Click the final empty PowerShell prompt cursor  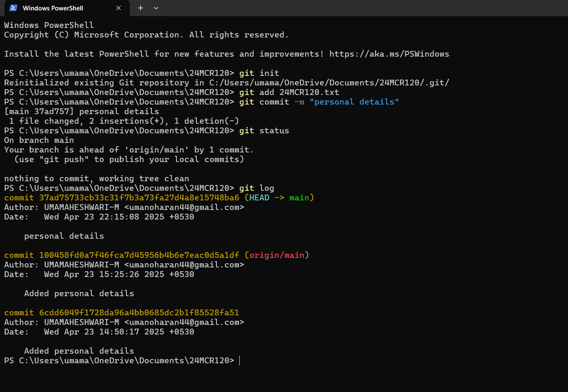click(240, 360)
